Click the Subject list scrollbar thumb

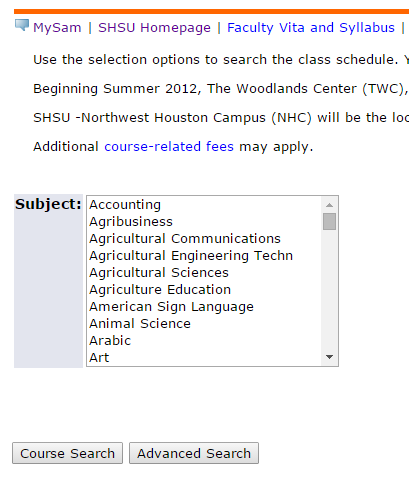pyautogui.click(x=329, y=222)
